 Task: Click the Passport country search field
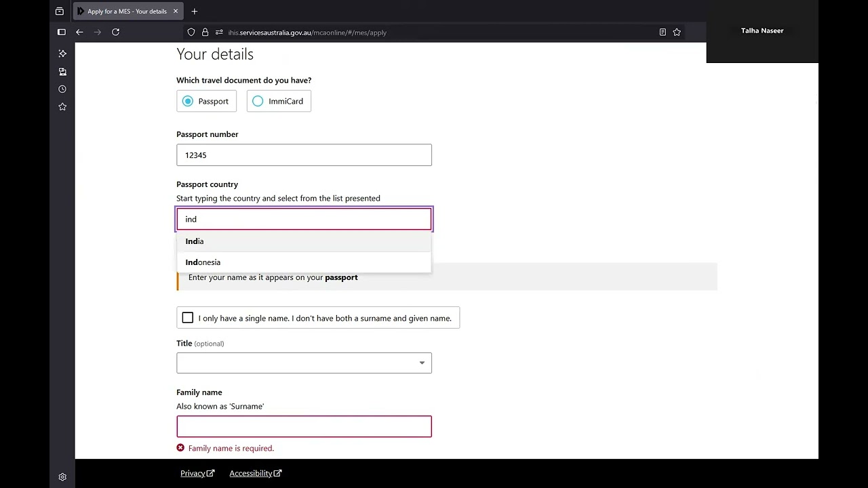point(304,219)
